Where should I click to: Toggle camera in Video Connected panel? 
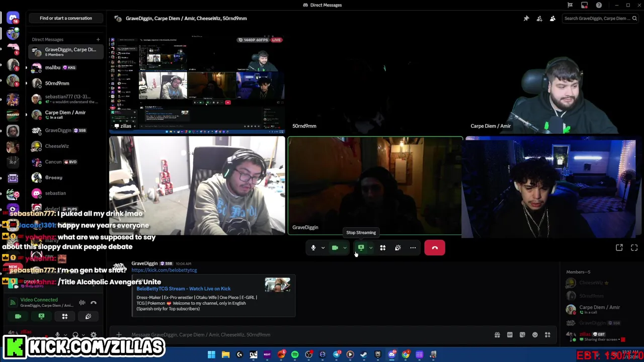tap(18, 316)
